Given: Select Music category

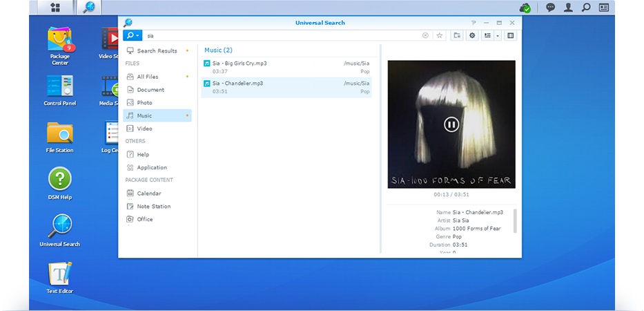Looking at the screenshot, I should tap(157, 115).
